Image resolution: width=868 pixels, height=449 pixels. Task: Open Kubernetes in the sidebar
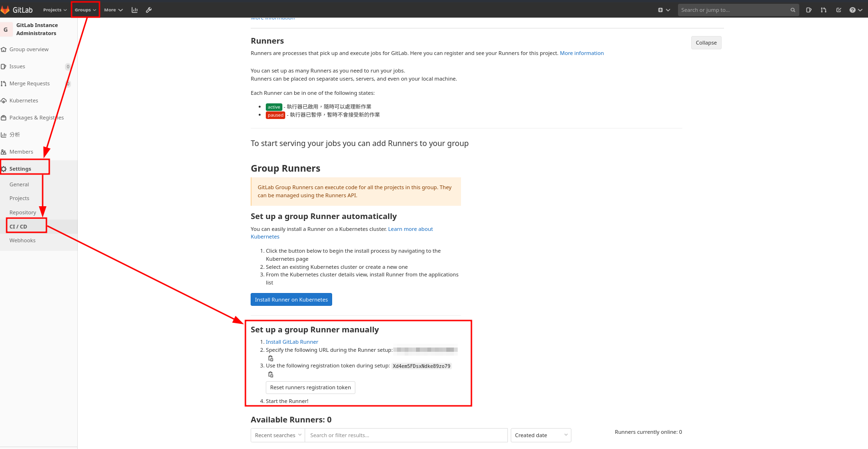point(24,101)
